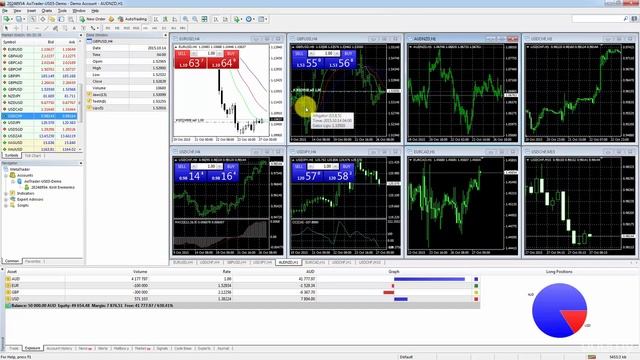640x360 pixels.
Task: Expand the Indicators tree node
Action: coord(6,193)
